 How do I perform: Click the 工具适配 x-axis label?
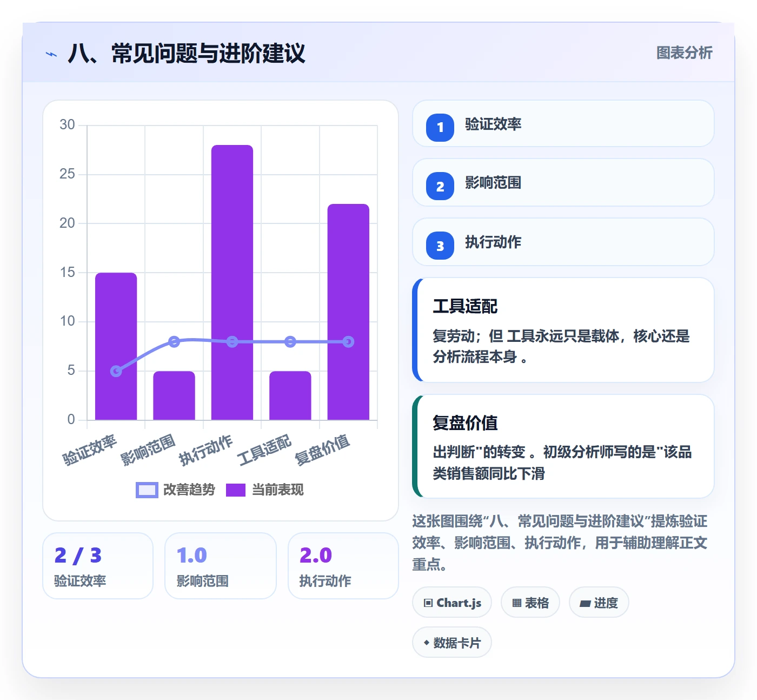[265, 450]
